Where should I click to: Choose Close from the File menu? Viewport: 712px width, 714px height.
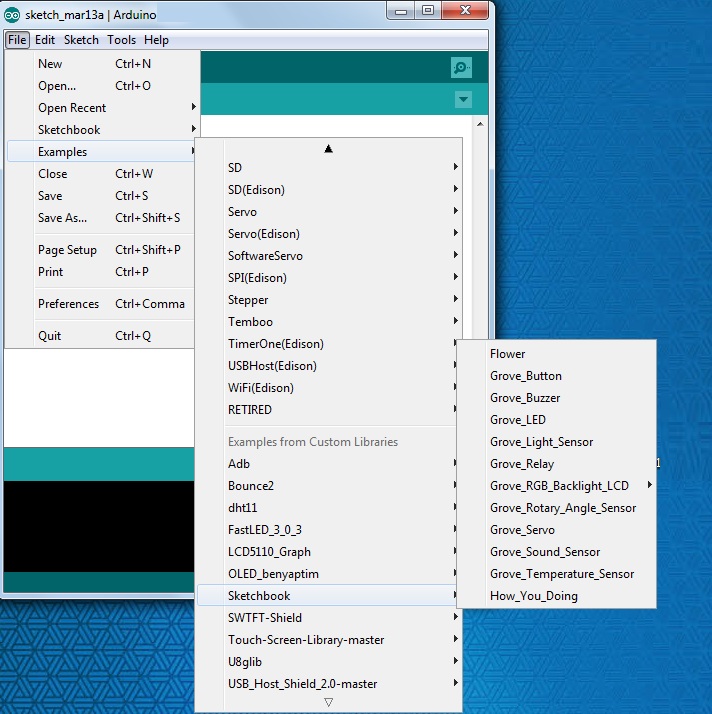click(101, 173)
